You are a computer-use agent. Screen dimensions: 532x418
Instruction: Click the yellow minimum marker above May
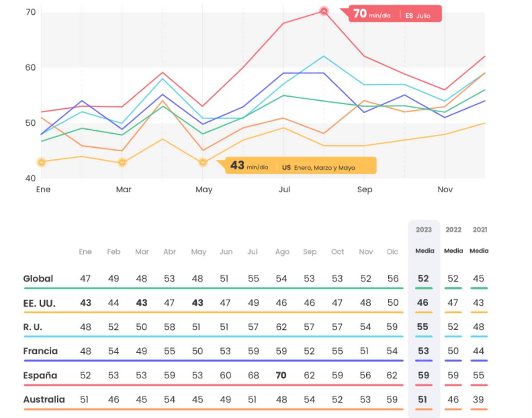tap(203, 162)
